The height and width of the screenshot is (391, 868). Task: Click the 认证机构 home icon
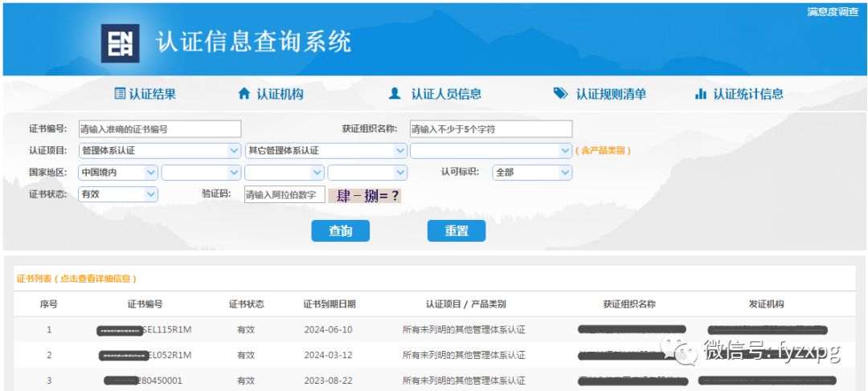point(244,94)
